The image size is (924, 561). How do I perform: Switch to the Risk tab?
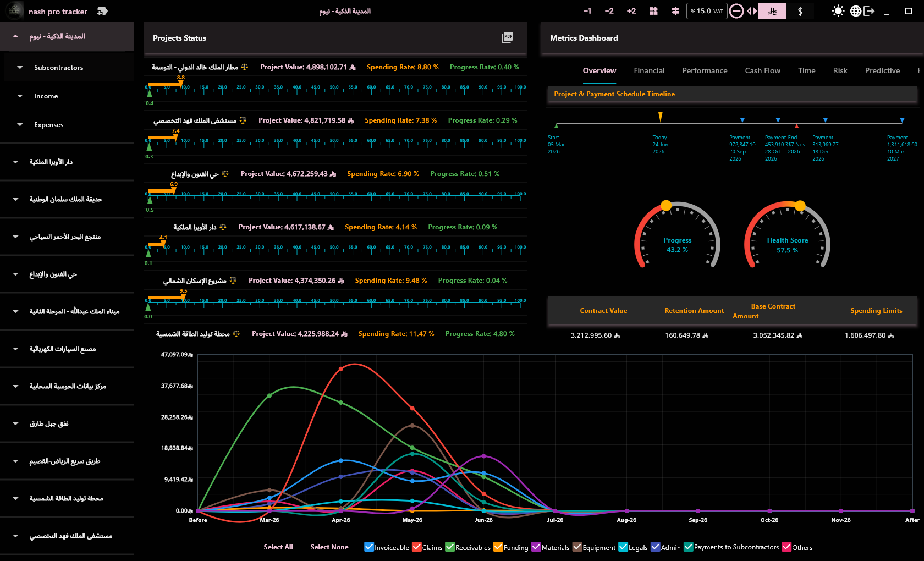click(840, 70)
